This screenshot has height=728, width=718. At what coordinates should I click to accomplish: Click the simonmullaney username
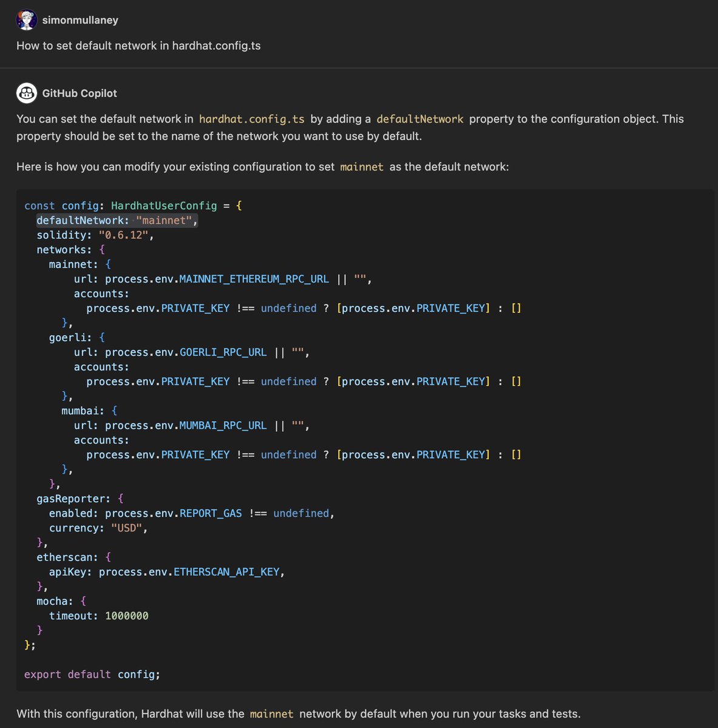80,20
